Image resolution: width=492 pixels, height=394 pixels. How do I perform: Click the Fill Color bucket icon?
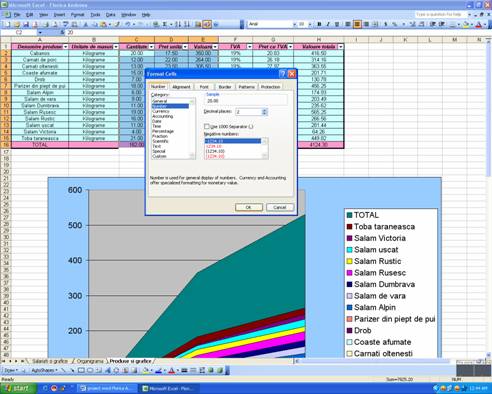coord(466,24)
